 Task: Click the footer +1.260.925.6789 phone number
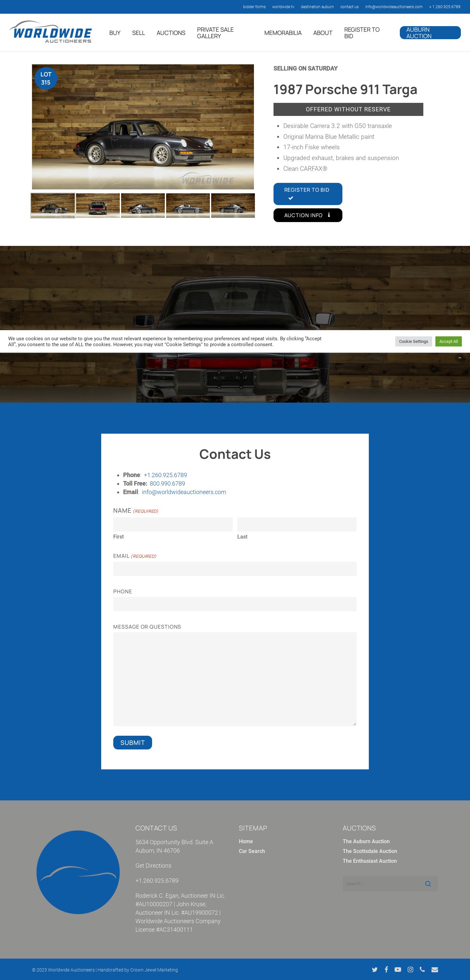click(x=157, y=881)
